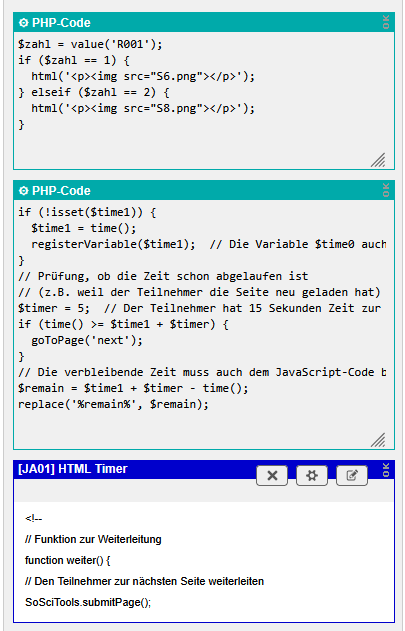Click the SoSciTools.submitPage() text in HTML Timer
Viewport: 405px width, 631px height.
[x=88, y=602]
